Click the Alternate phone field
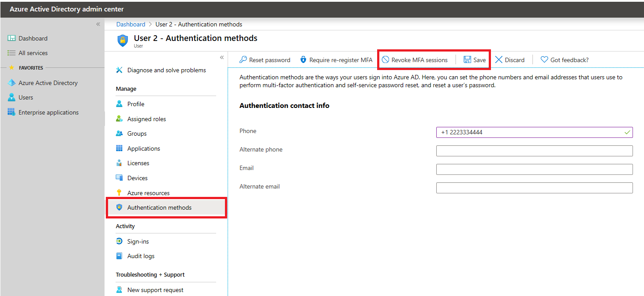 coord(534,151)
